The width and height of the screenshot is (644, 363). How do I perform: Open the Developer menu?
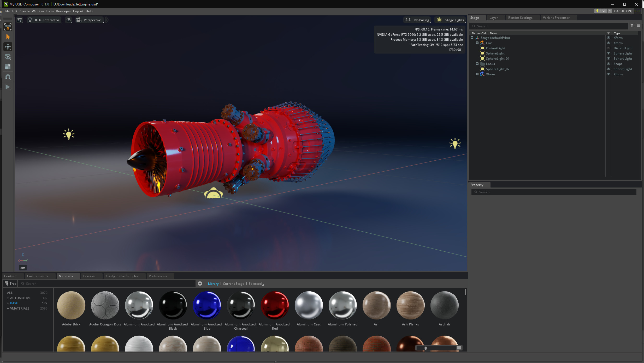click(x=63, y=11)
